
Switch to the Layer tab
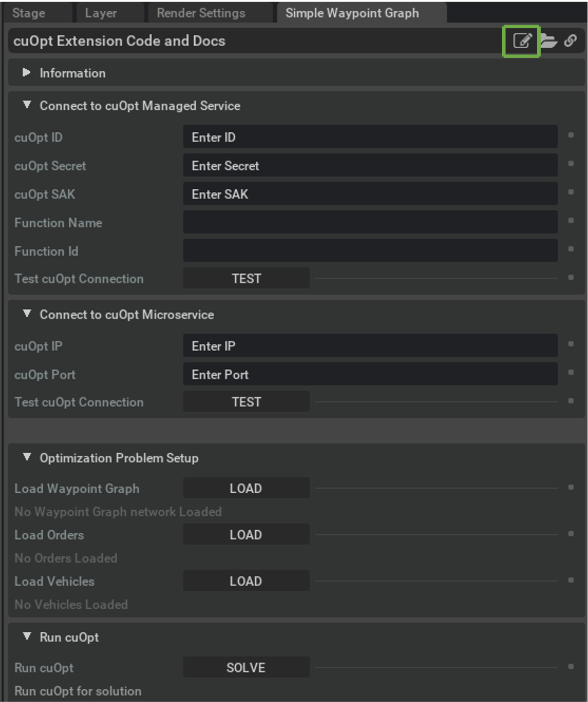point(101,13)
